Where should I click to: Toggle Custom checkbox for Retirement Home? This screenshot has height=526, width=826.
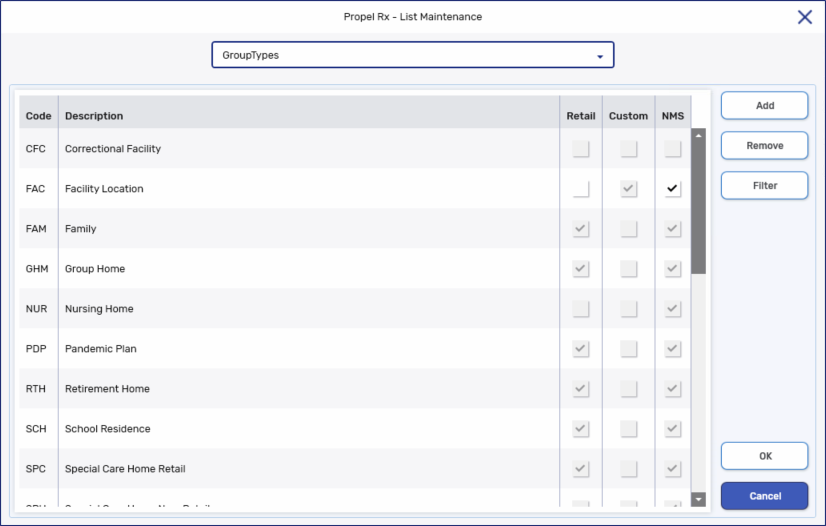click(x=628, y=389)
